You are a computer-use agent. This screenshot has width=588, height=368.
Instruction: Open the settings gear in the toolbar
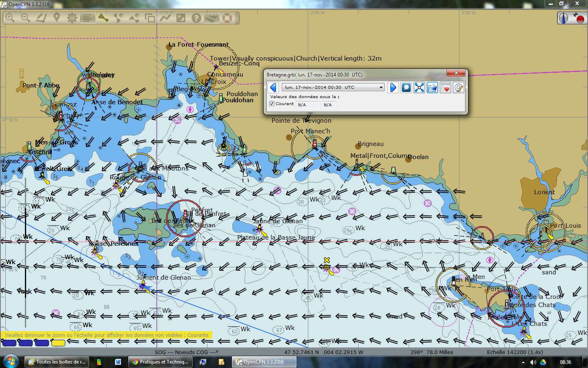coord(72,18)
